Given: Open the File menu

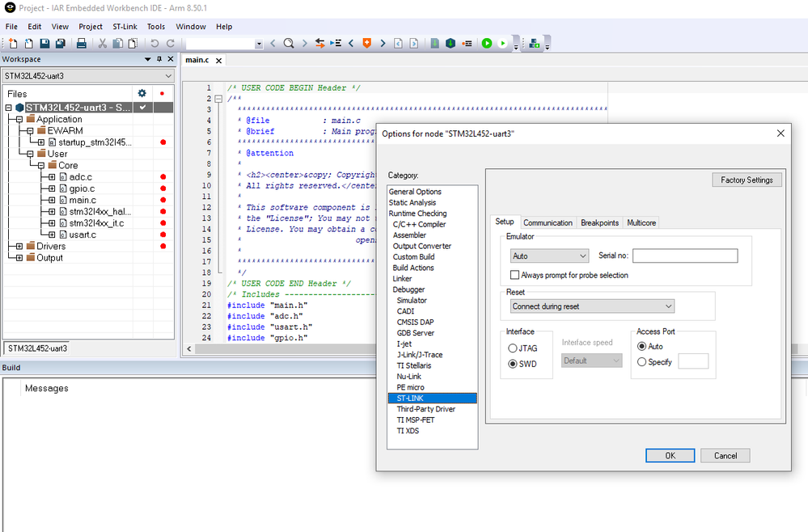Looking at the screenshot, I should (x=11, y=27).
